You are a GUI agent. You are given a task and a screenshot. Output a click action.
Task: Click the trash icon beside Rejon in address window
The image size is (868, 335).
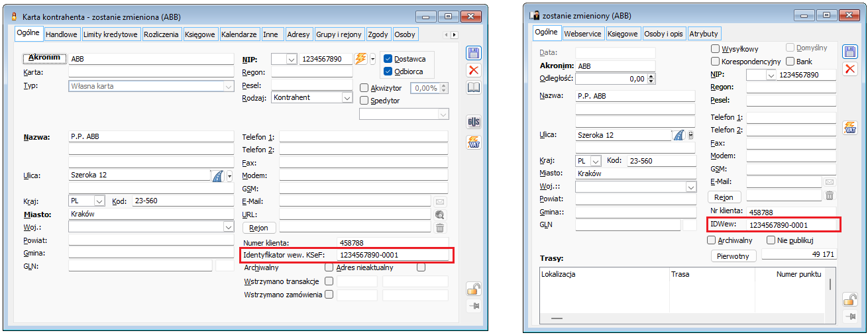click(x=829, y=195)
